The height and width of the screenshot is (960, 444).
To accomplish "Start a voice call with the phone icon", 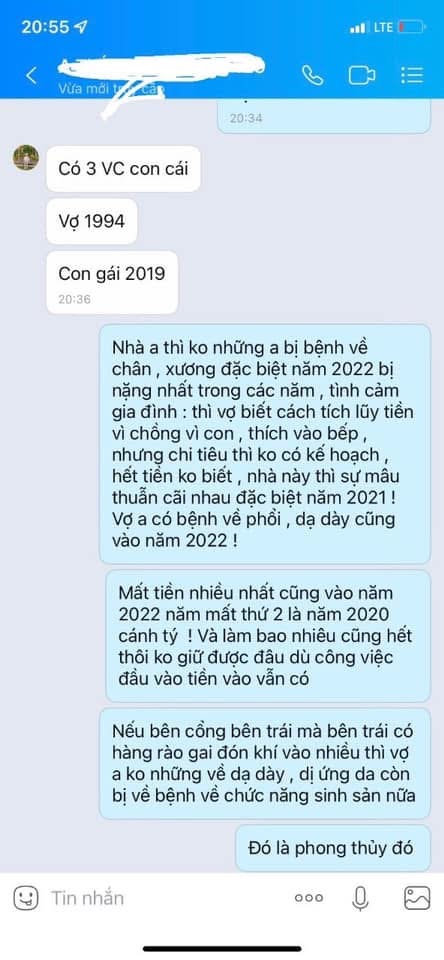I will pyautogui.click(x=313, y=75).
